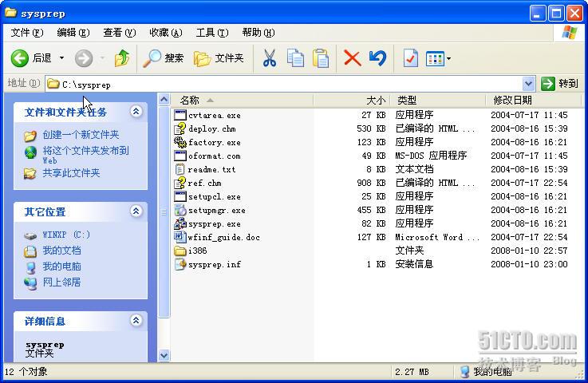Click the sidebar scroll down arrow
Screen dimensions: 588x383
tap(164, 355)
